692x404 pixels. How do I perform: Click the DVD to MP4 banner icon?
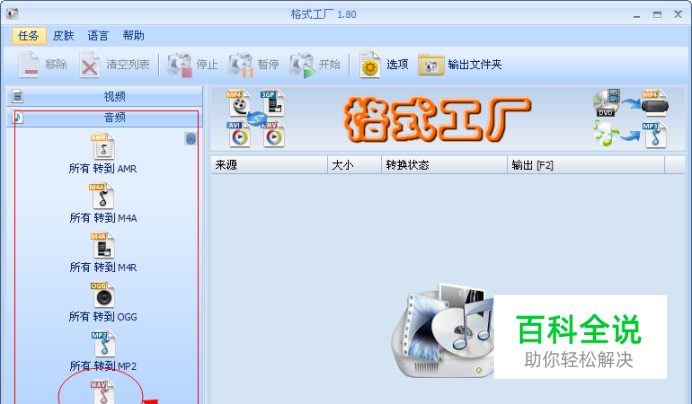[631, 103]
